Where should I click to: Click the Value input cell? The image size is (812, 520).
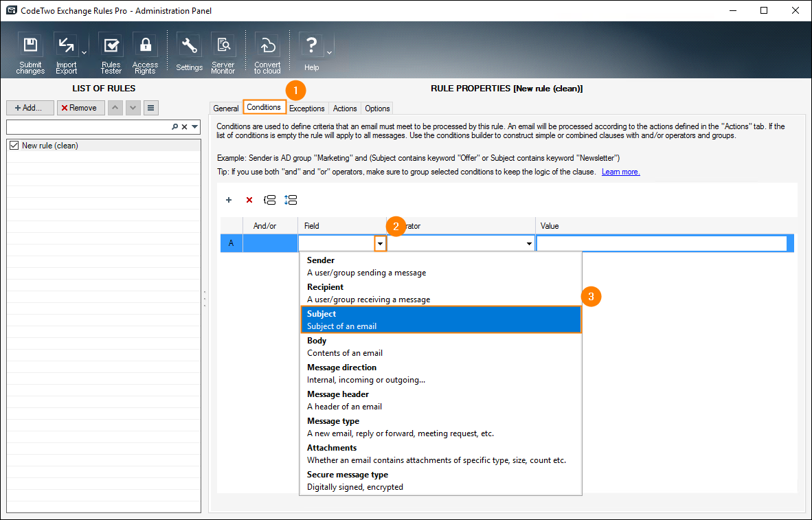662,243
